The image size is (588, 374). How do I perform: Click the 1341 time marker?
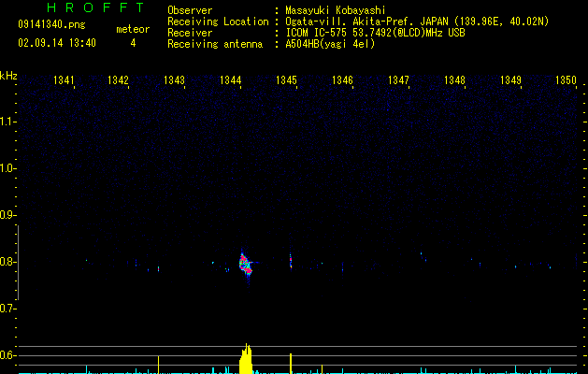coord(64,80)
